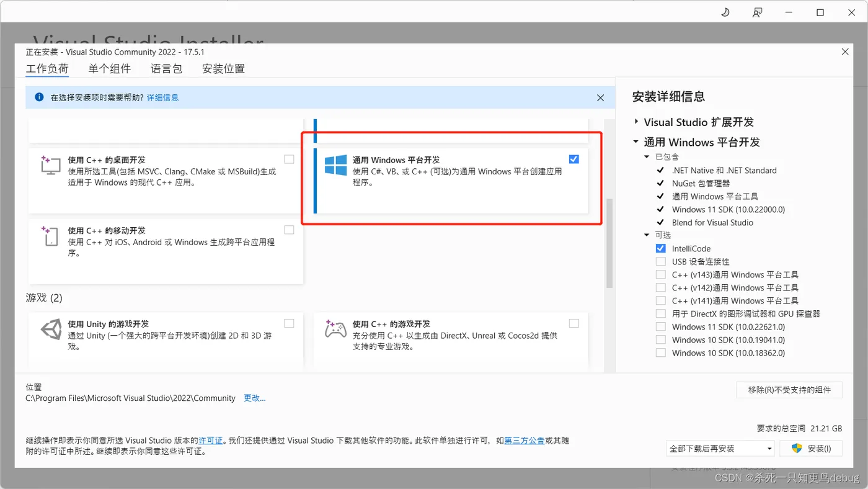Screen dimensions: 868x489
Task: Open the 全部下载后再安装 install mode dropdown
Action: click(x=720, y=448)
